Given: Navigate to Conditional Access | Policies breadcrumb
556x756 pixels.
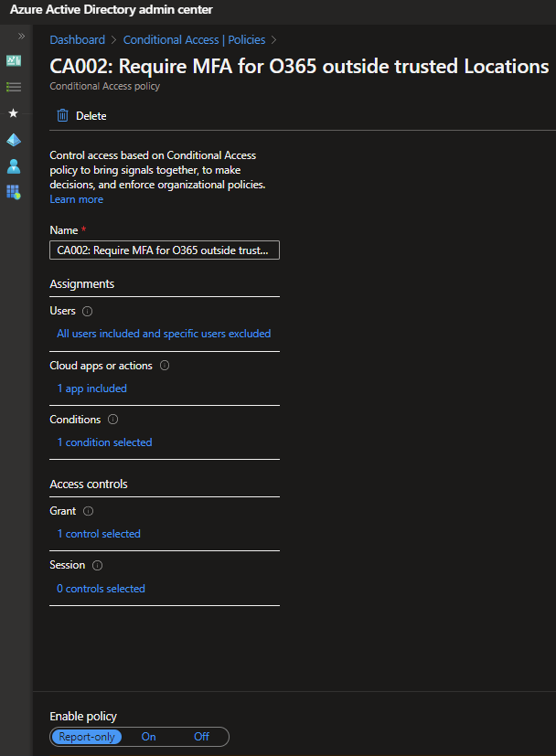Looking at the screenshot, I should point(194,40).
